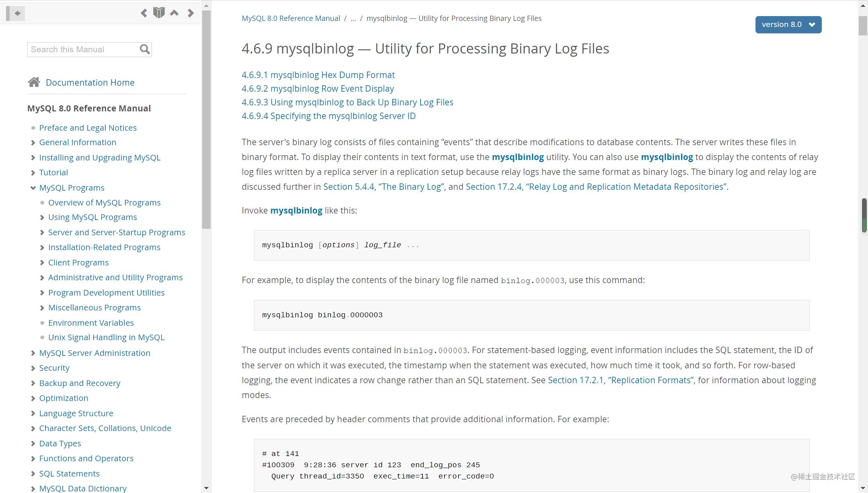Open the mysqlbinlog Hex Dump Format link
The image size is (868, 493).
click(x=318, y=75)
